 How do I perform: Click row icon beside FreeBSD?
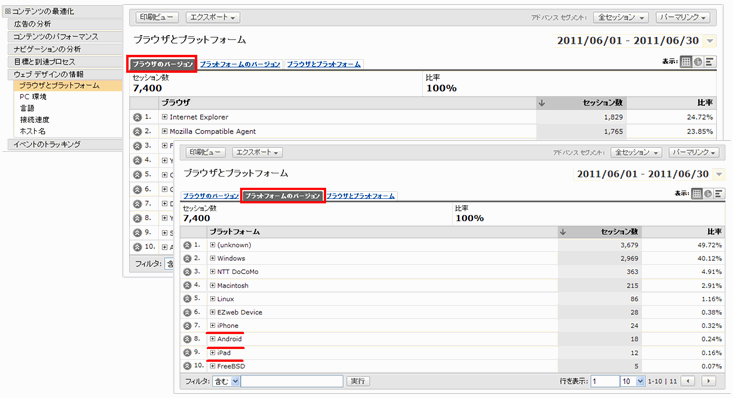coord(187,366)
